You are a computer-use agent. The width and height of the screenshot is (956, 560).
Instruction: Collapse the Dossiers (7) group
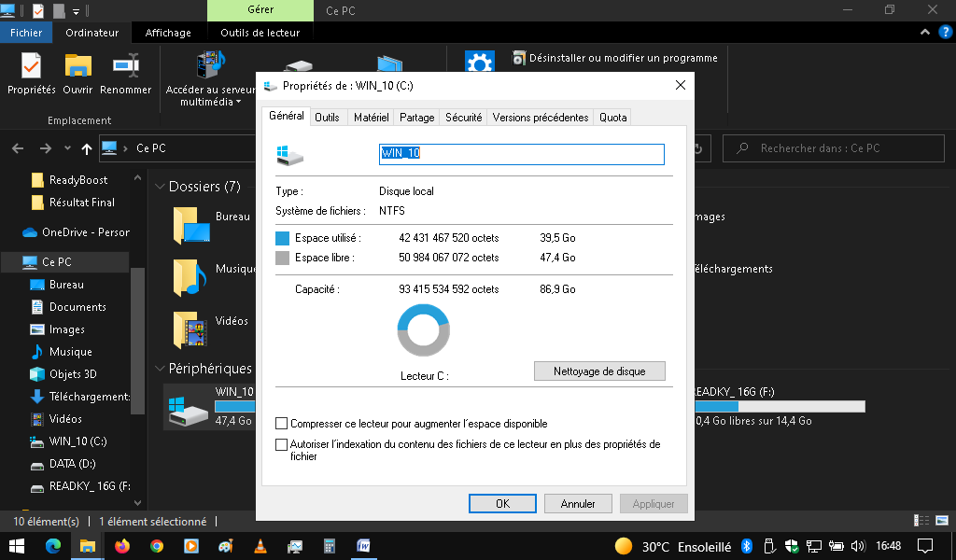pos(161,187)
